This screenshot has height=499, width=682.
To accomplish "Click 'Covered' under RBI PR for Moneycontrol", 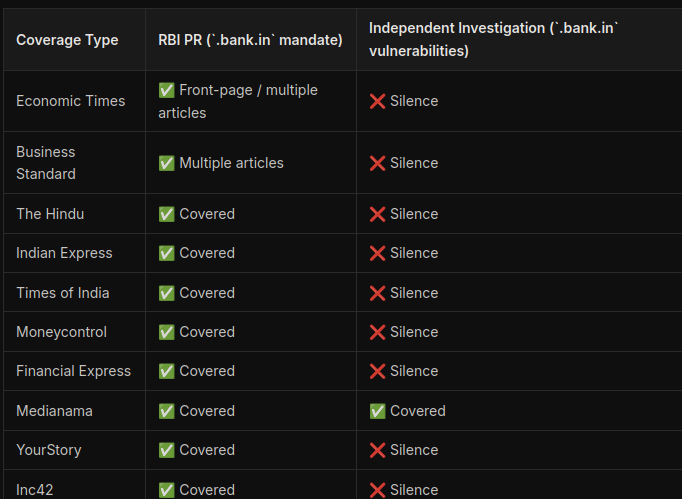I will [x=207, y=332].
